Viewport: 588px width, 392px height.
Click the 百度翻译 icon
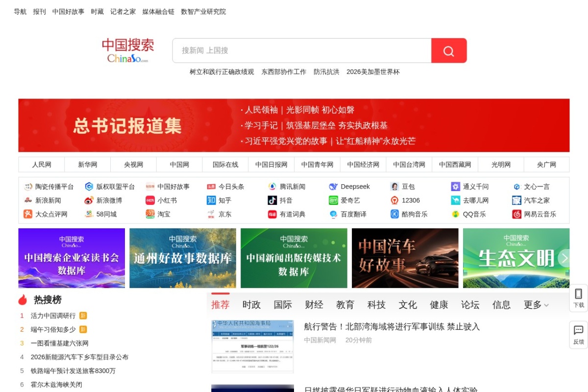click(333, 214)
